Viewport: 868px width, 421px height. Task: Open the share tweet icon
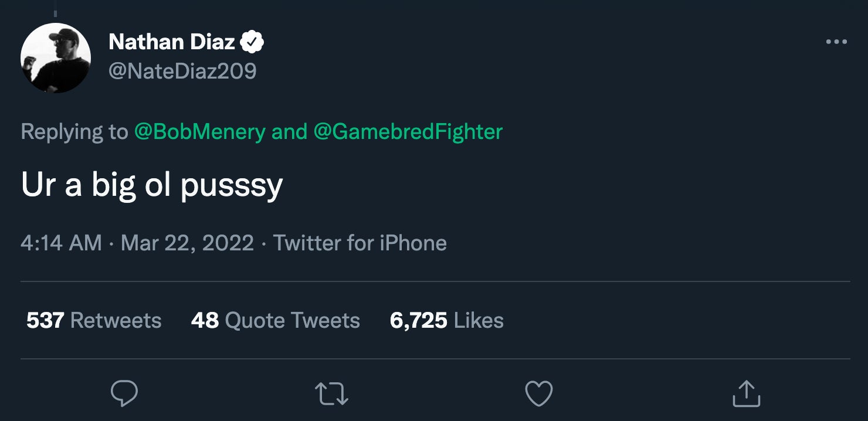coord(746,393)
